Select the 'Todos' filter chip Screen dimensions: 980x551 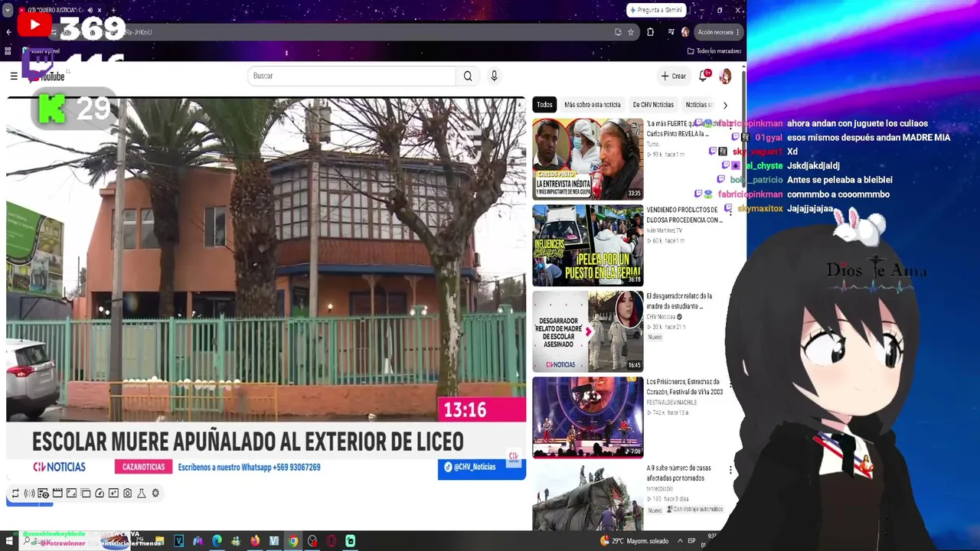[544, 105]
